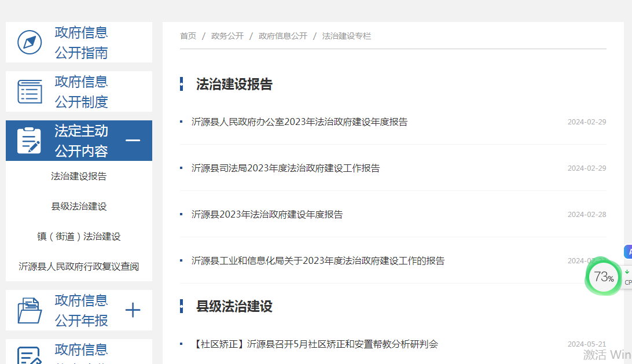Image resolution: width=632 pixels, height=364 pixels.
Task: Open 法治建设报告 in sidebar submenu
Action: [79, 177]
